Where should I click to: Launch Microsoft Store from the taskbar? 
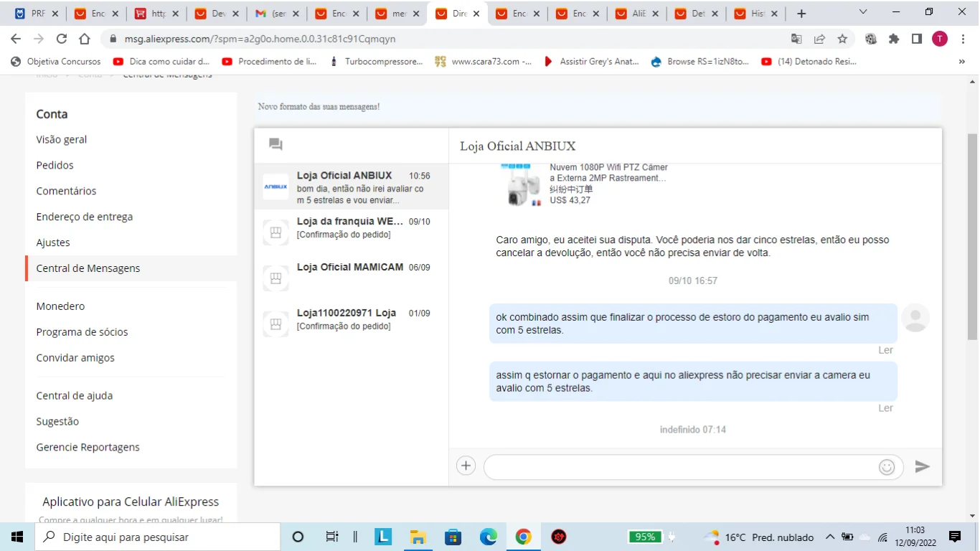click(x=453, y=537)
